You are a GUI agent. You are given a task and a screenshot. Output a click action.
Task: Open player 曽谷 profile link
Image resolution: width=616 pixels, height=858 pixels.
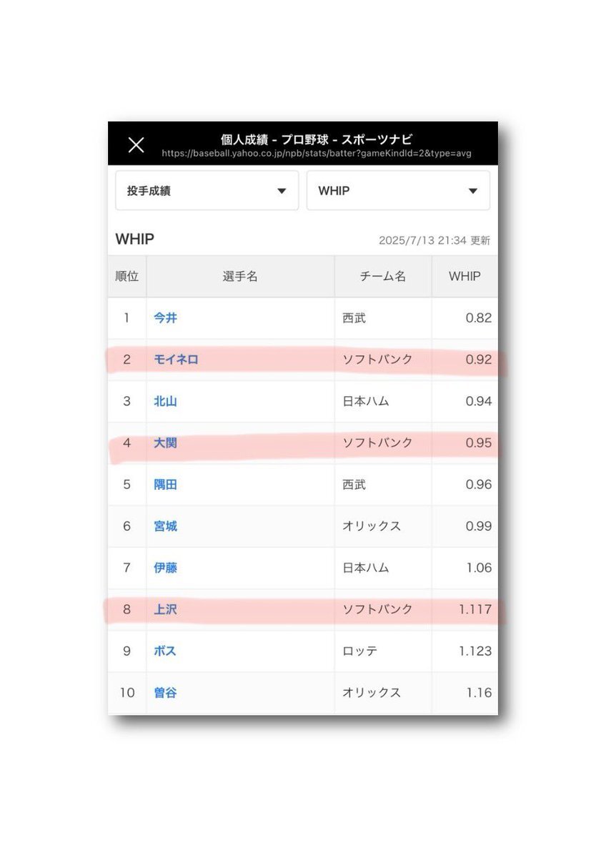[x=165, y=693]
